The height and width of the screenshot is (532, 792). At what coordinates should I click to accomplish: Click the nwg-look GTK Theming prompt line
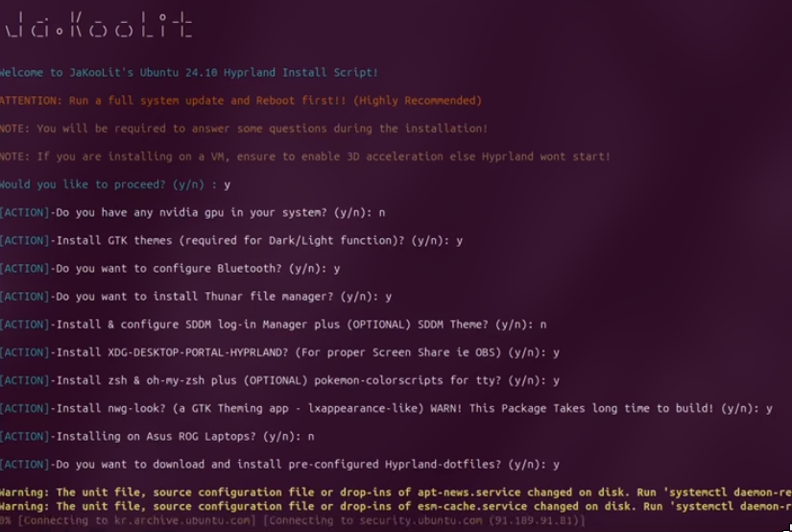tap(387, 408)
